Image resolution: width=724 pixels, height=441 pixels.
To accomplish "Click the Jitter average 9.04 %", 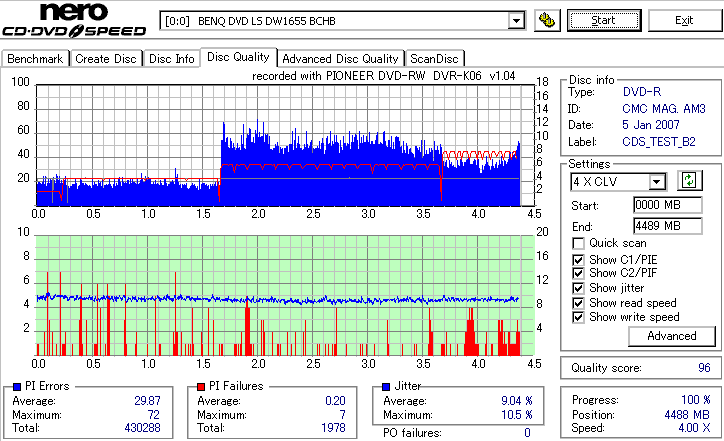I will pos(517,401).
